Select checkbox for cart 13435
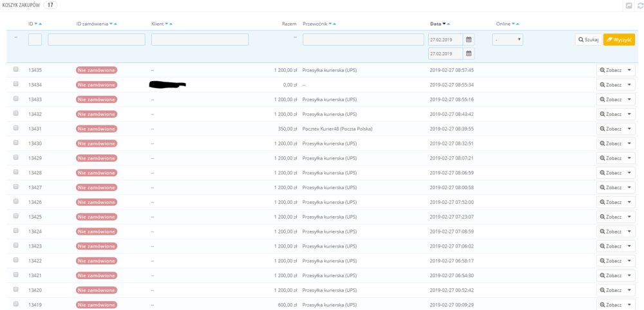644x310 pixels. (x=16, y=69)
